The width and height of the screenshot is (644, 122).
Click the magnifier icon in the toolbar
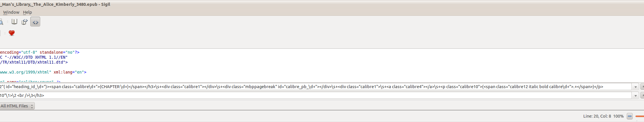pyautogui.click(x=1, y=22)
